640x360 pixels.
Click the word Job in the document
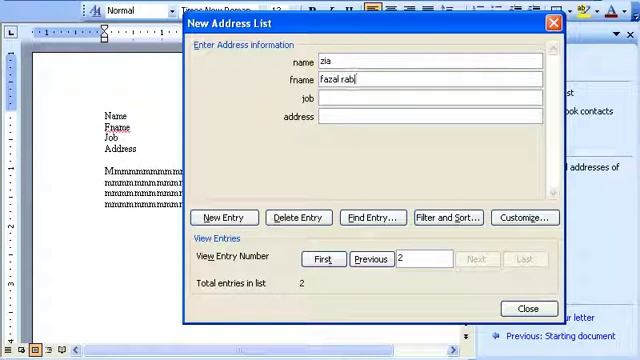pos(111,138)
